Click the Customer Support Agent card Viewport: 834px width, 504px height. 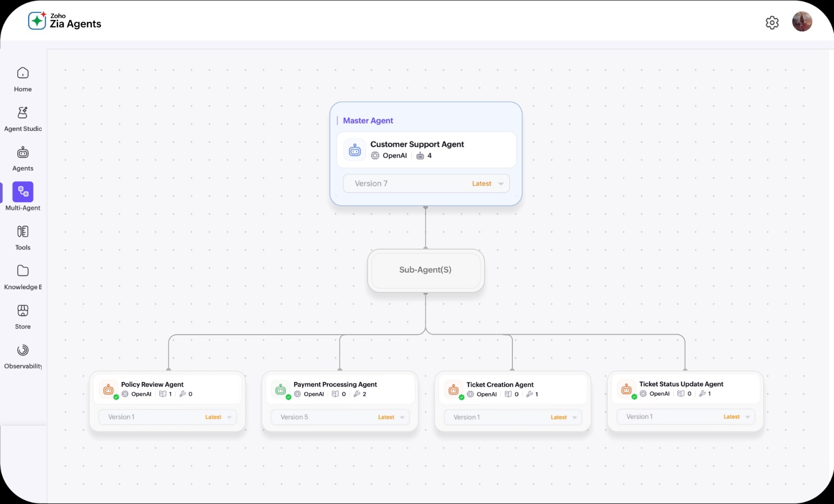click(x=426, y=150)
